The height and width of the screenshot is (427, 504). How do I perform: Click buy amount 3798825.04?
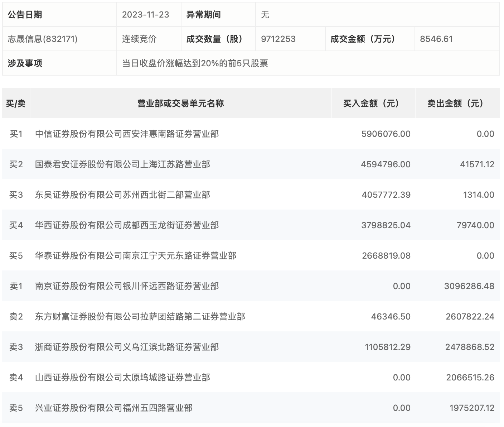click(386, 225)
